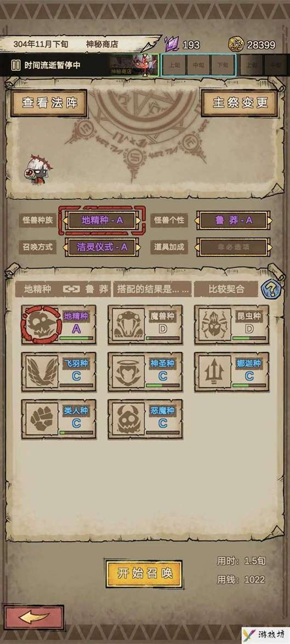Open the blue question mark help icon
This screenshot has width=290, height=644.
pyautogui.click(x=271, y=288)
